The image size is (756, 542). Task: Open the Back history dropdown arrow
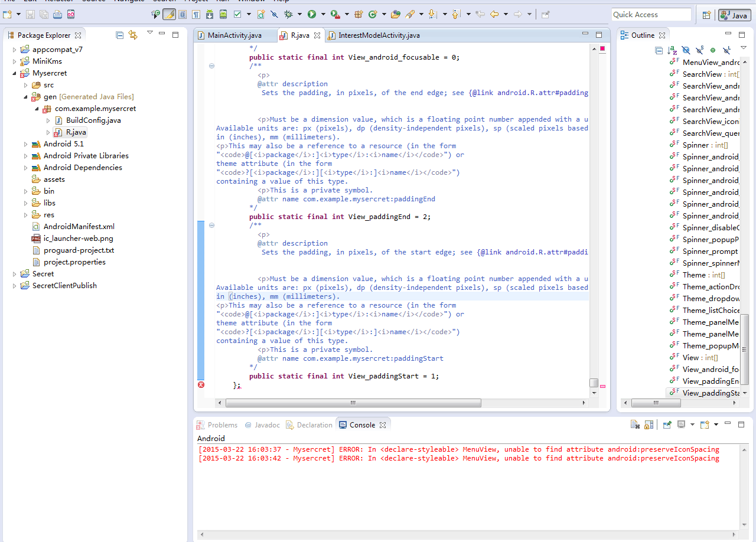coord(506,14)
